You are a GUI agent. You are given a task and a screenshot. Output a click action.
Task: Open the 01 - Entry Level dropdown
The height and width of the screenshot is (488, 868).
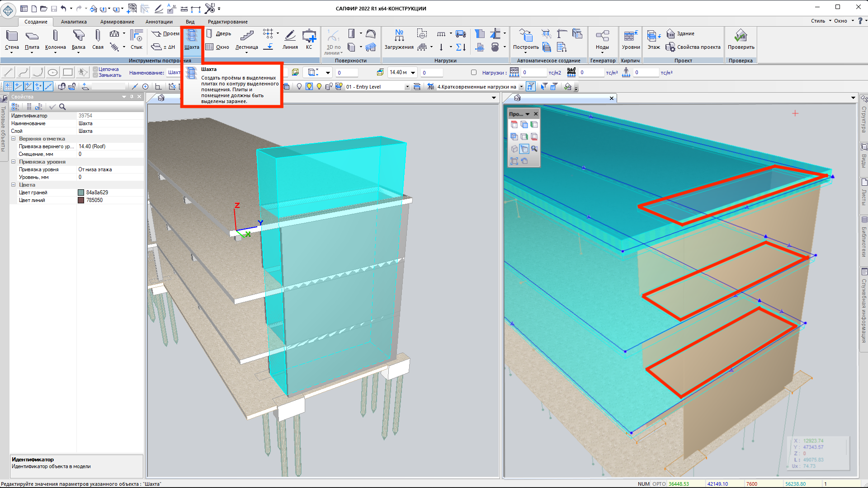pyautogui.click(x=407, y=87)
